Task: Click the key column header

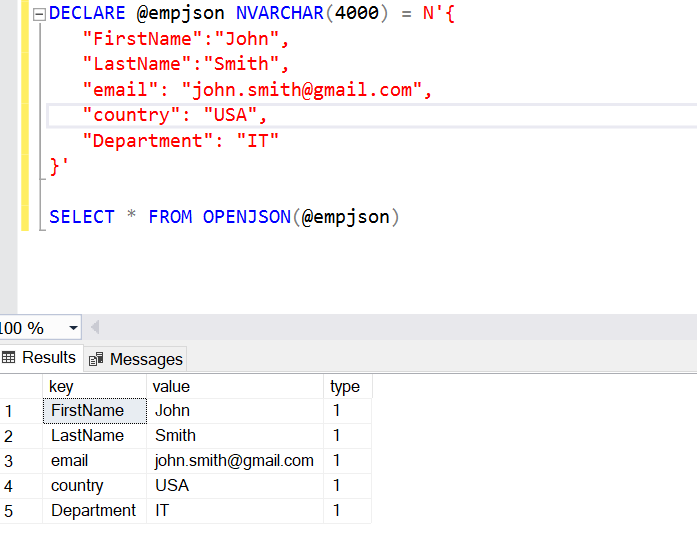Action: coord(95,386)
